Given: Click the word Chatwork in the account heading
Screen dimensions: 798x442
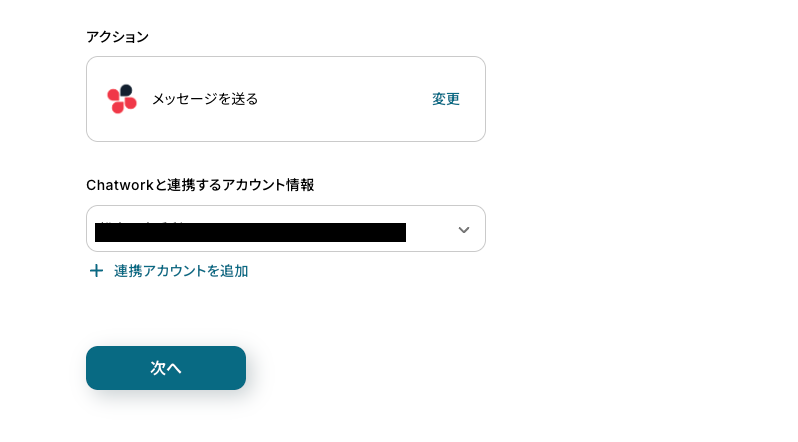Looking at the screenshot, I should (x=118, y=185).
